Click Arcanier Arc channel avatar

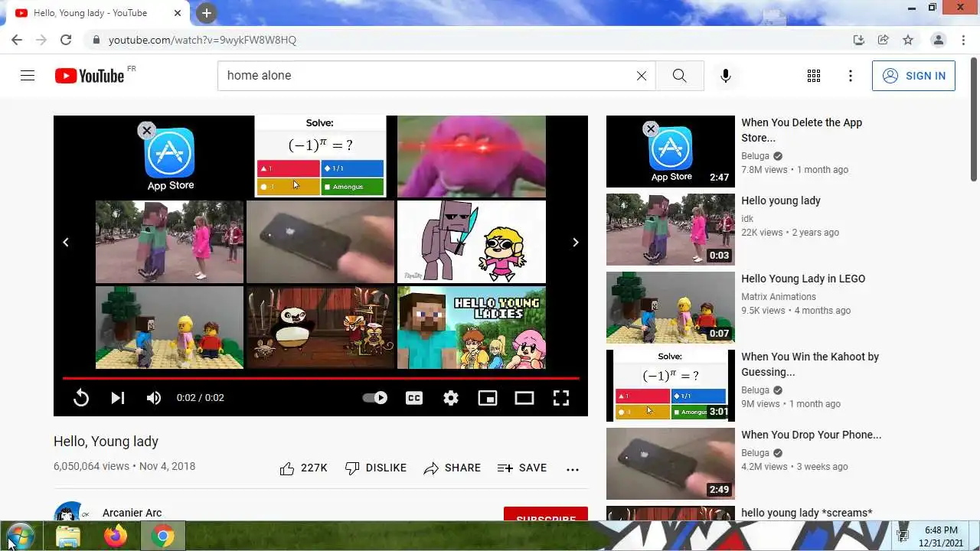69,512
